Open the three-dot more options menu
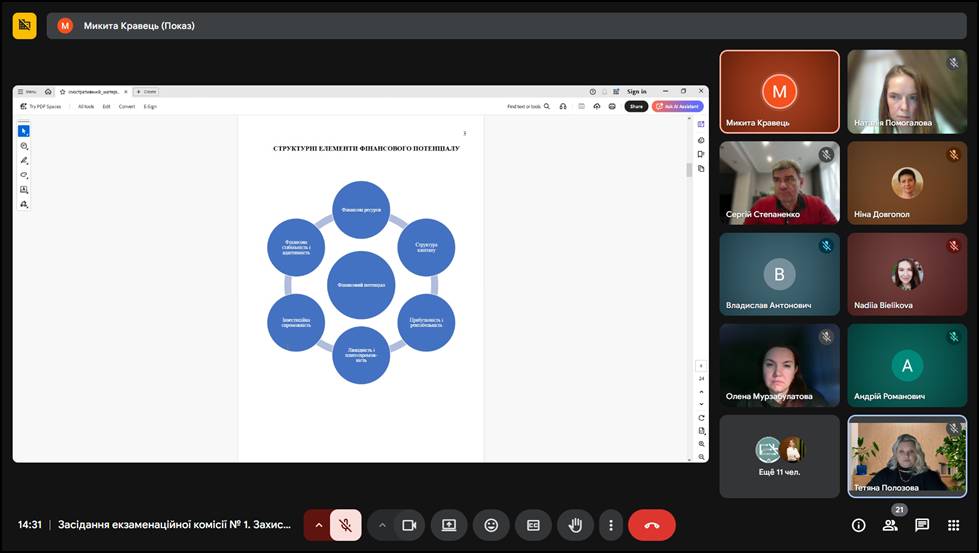This screenshot has width=979, height=553. (x=610, y=525)
